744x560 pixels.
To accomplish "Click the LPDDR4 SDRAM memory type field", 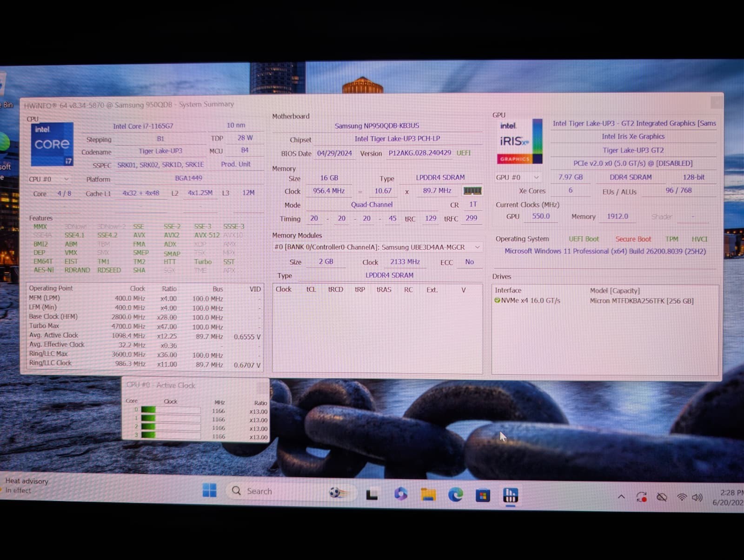I will tap(440, 178).
